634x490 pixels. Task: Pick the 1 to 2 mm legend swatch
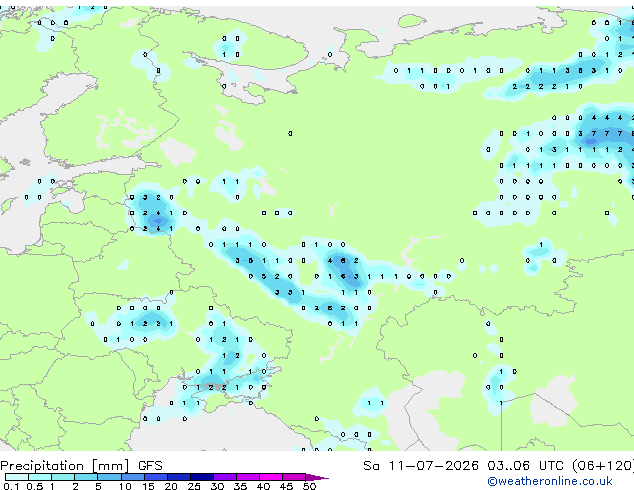[63, 477]
